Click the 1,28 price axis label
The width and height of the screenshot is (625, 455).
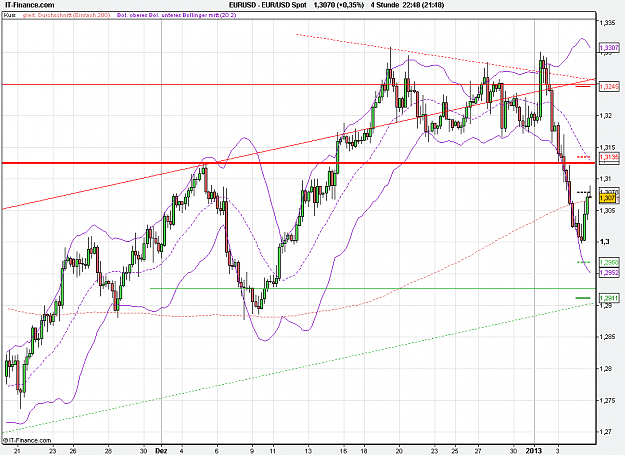pos(605,369)
